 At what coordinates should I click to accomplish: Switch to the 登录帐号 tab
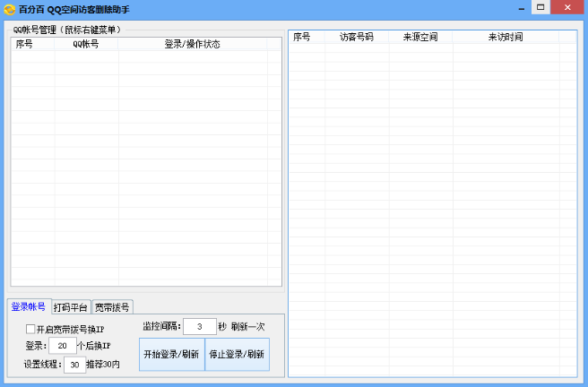click(29, 307)
